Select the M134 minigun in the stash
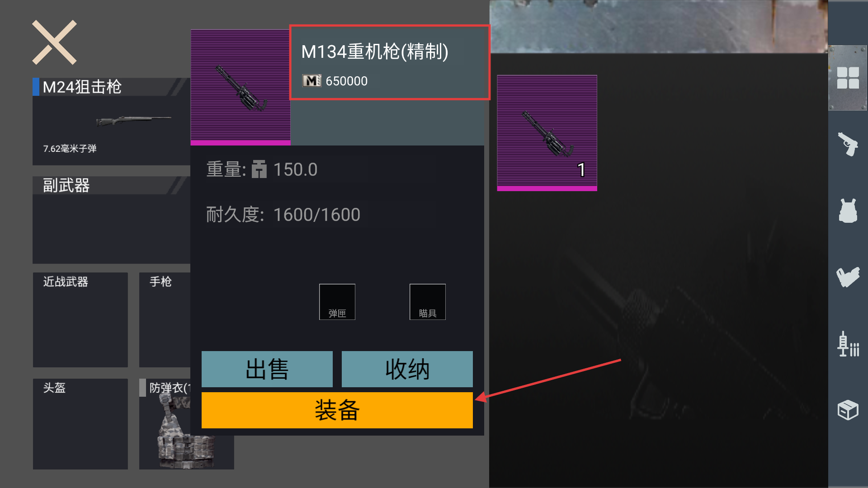The height and width of the screenshot is (488, 868). pyautogui.click(x=547, y=133)
